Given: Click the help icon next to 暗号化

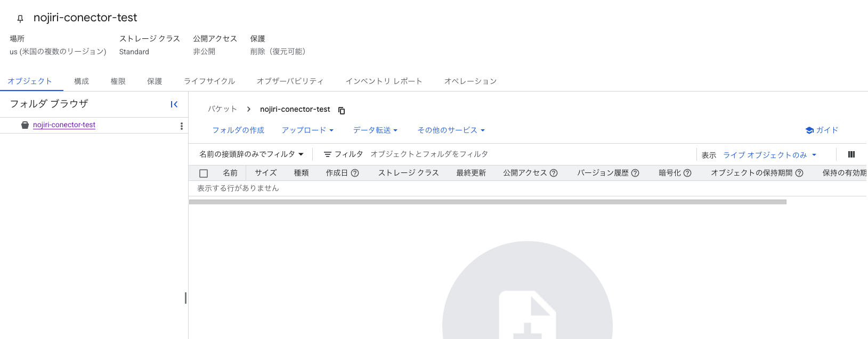Looking at the screenshot, I should click(x=687, y=173).
